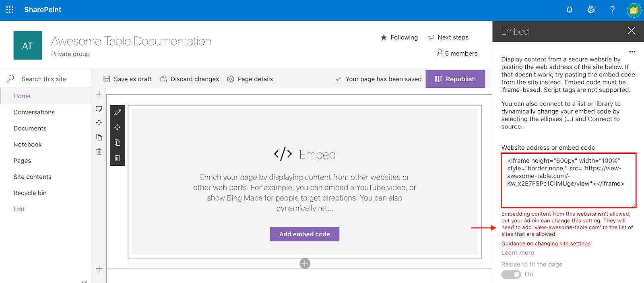644x283 pixels.
Task: Edit web part with pencil icon
Action: click(118, 112)
